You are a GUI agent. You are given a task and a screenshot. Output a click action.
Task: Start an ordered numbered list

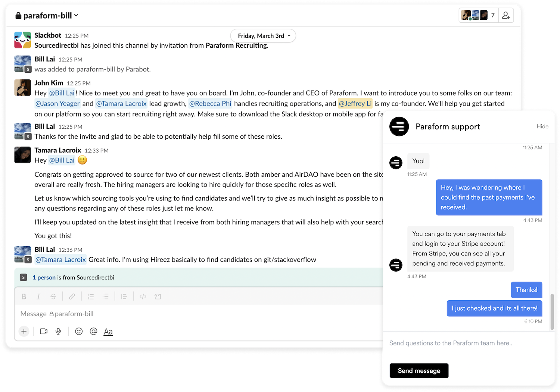click(x=91, y=297)
